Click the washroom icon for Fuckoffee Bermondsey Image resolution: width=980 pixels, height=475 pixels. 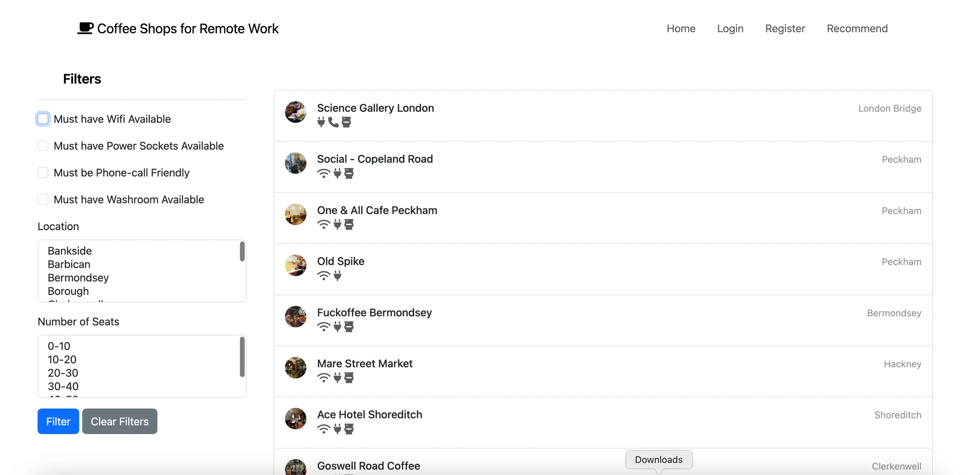(349, 326)
